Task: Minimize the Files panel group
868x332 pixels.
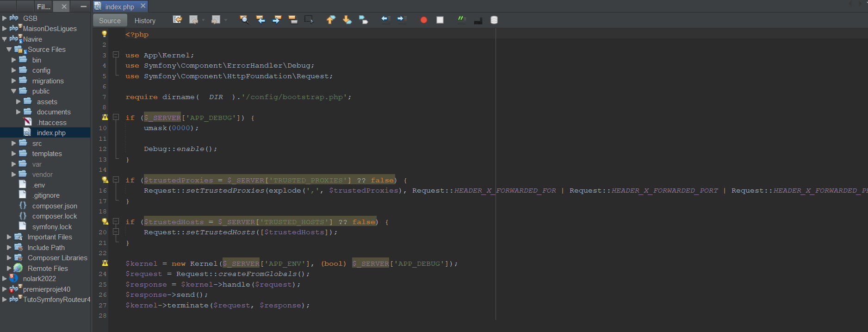Action: coord(83,6)
